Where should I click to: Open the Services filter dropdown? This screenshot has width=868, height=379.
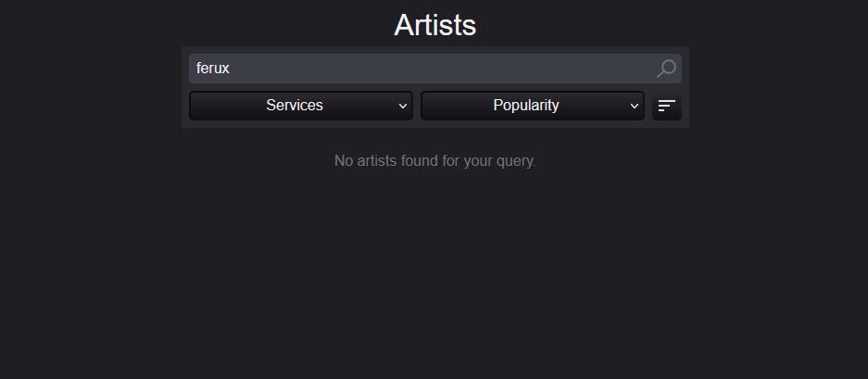pos(300,106)
